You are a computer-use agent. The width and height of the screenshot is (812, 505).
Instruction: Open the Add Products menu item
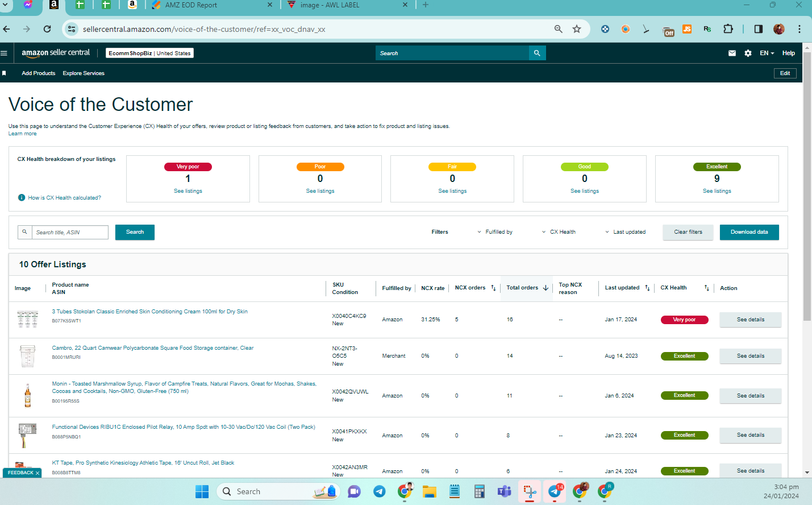click(x=39, y=73)
